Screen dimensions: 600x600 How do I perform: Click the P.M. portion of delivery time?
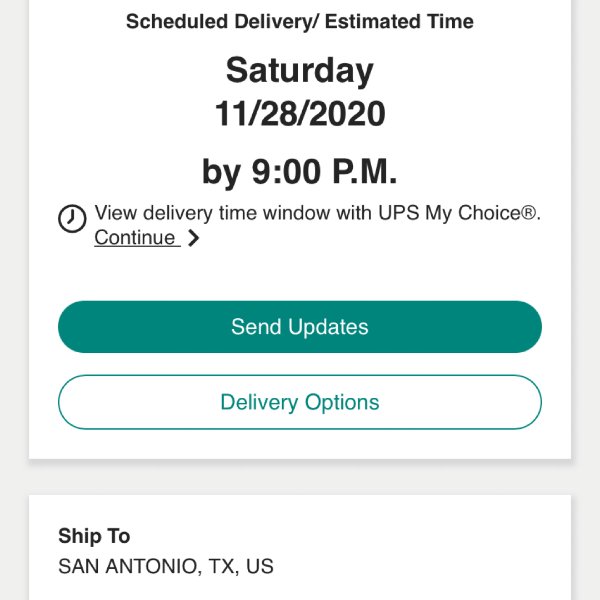point(365,172)
